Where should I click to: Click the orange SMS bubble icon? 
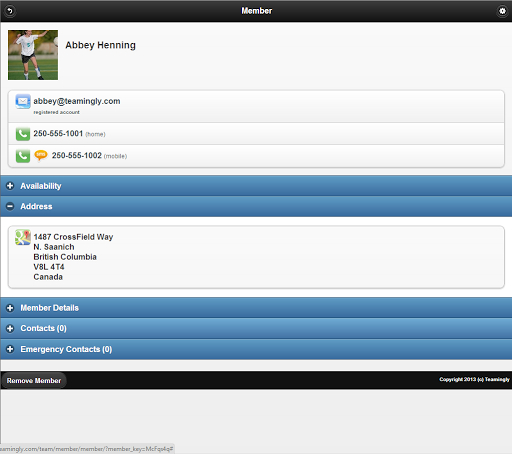41,155
